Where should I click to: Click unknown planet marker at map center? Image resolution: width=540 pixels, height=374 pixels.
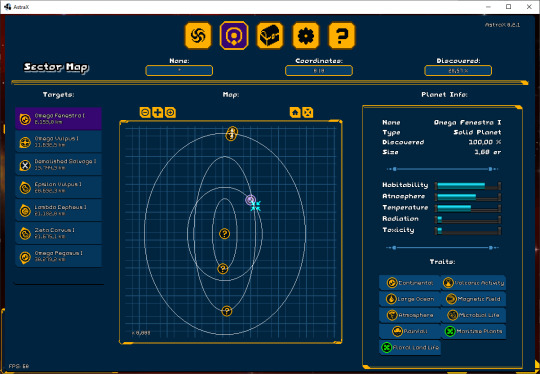click(x=225, y=234)
